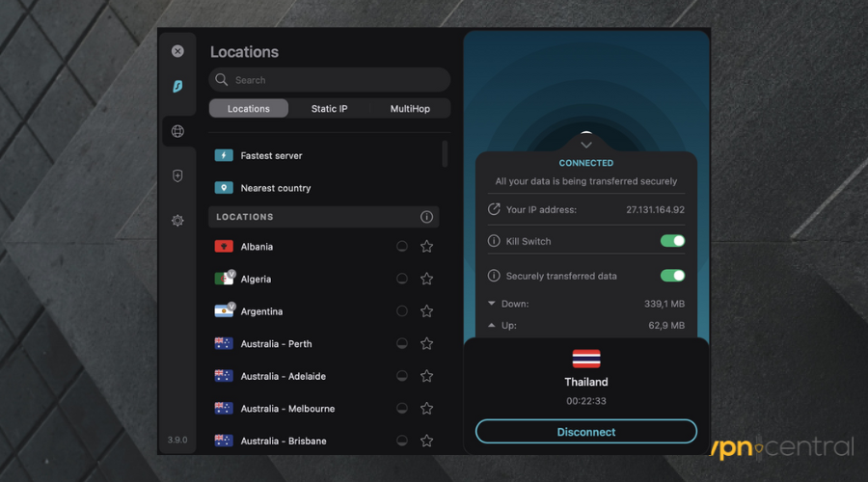Turn off Securely transferred data toggle
The height and width of the screenshot is (482, 868).
(x=672, y=276)
